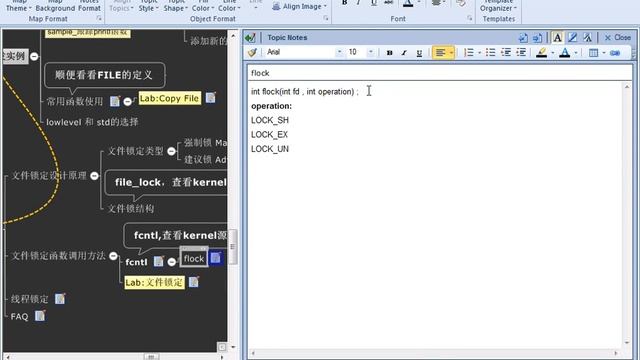The image size is (640, 360).
Task: Open Font group dialog launcher
Action: (469, 18)
